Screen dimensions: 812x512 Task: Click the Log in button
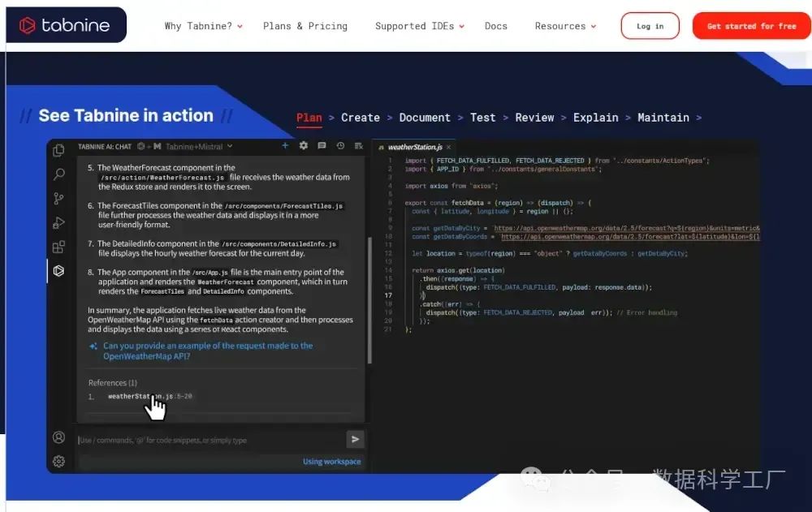click(650, 26)
